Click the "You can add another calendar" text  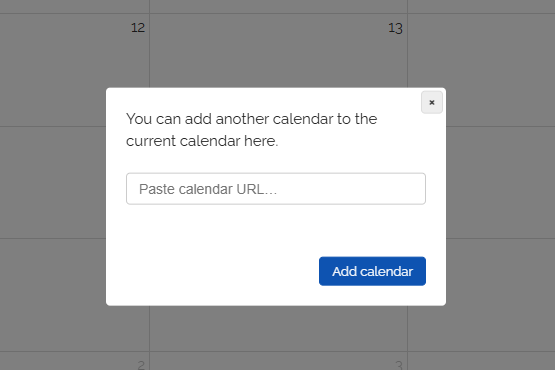point(251,119)
